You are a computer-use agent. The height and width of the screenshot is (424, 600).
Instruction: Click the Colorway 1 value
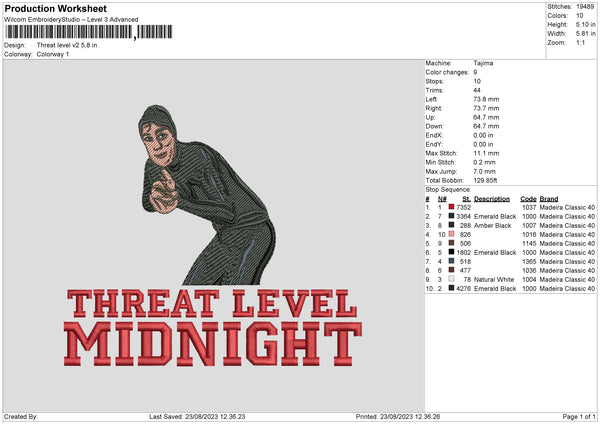tap(53, 54)
